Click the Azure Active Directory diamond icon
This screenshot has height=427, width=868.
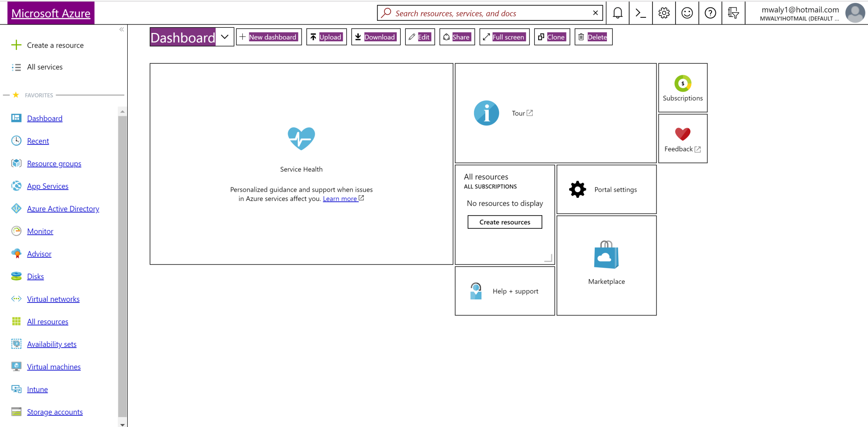click(16, 208)
